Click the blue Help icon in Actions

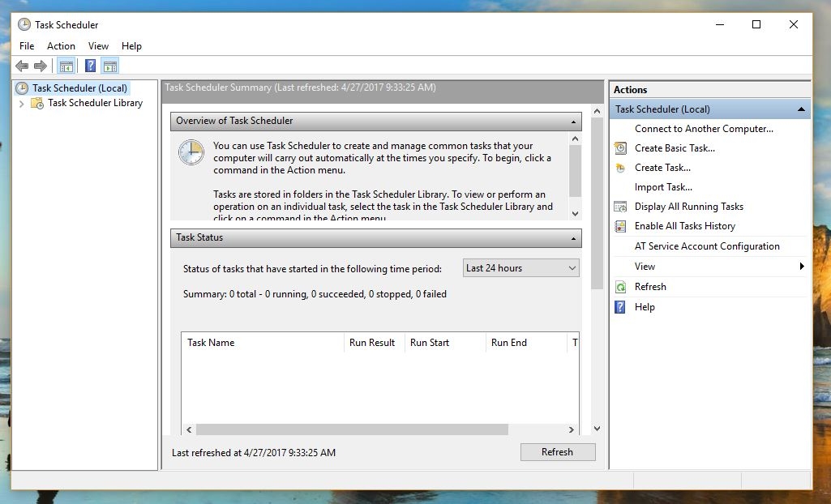coord(620,307)
